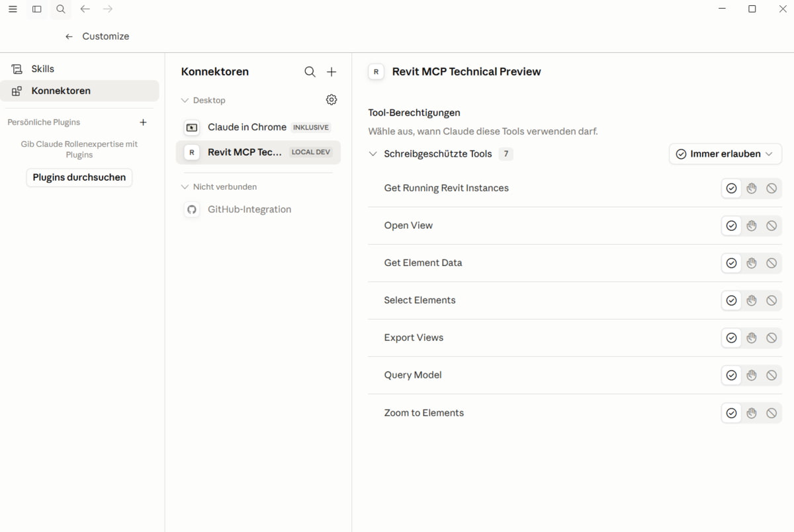Click the INKLUSIVE badge
The width and height of the screenshot is (794, 532).
311,128
